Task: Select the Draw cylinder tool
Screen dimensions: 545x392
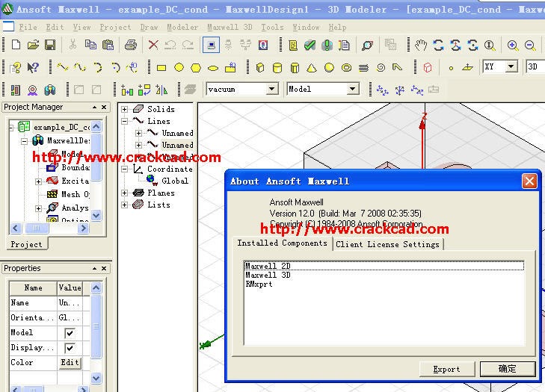Action: tap(277, 67)
